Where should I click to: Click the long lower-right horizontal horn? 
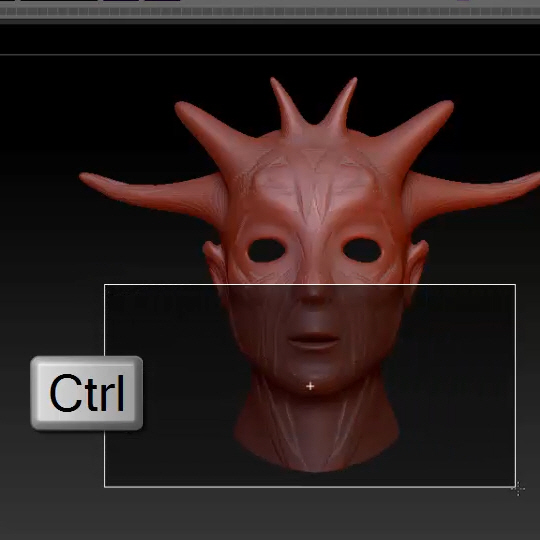coord(472,195)
